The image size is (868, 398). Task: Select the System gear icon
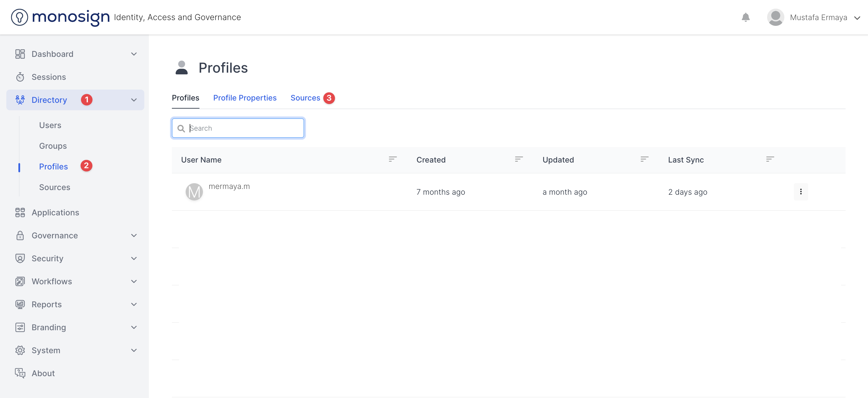tap(20, 350)
